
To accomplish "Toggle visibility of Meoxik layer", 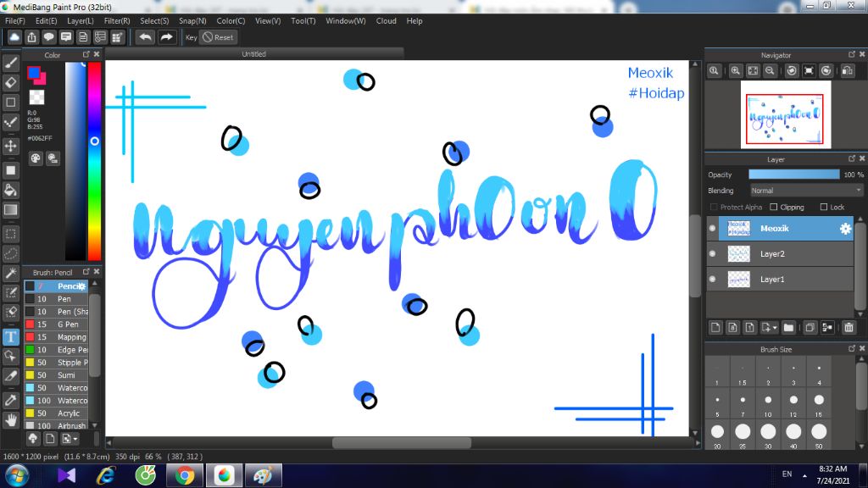I will [x=712, y=229].
